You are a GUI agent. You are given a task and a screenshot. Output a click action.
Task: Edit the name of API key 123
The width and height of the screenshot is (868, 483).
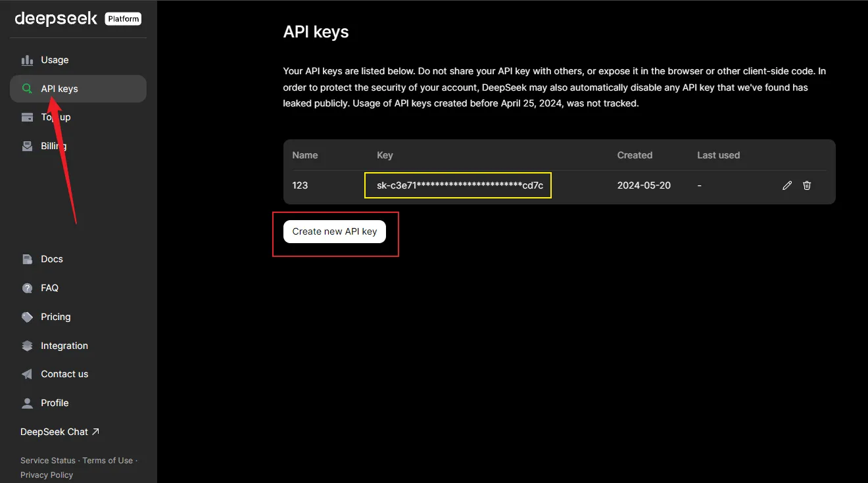787,186
